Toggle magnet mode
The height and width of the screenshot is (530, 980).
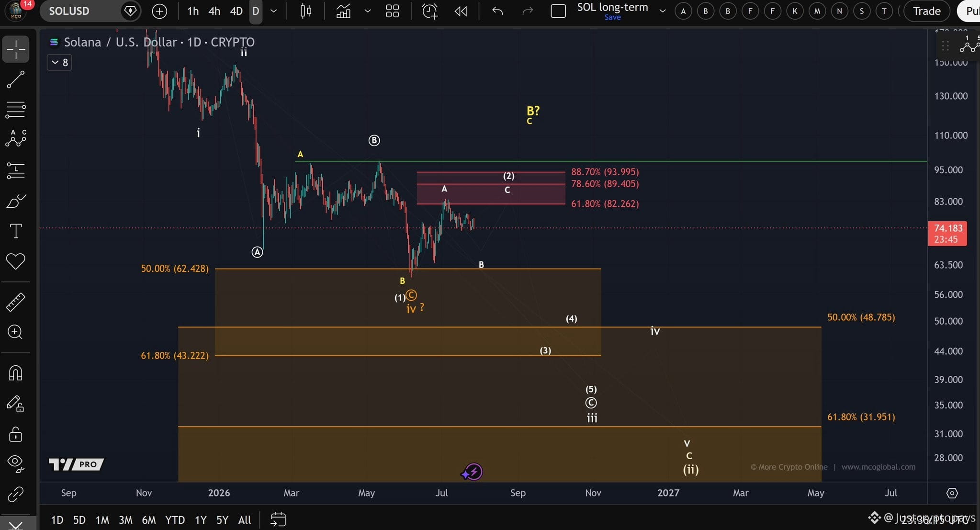pos(16,373)
